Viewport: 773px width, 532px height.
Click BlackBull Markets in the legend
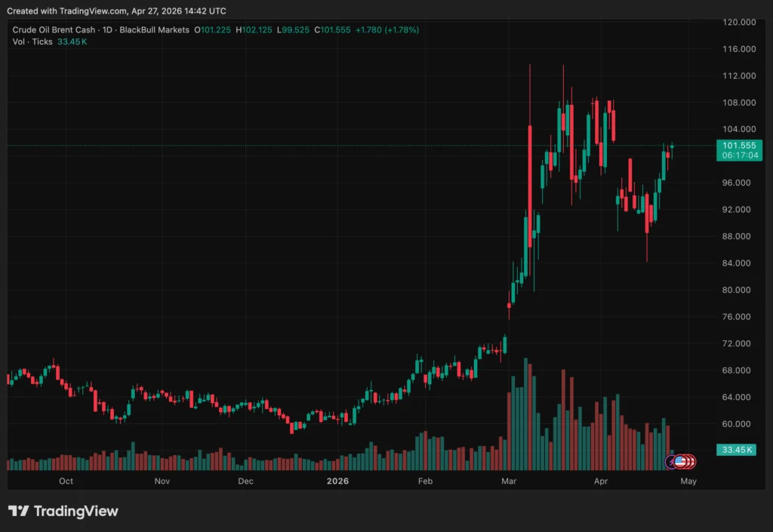[x=154, y=30]
